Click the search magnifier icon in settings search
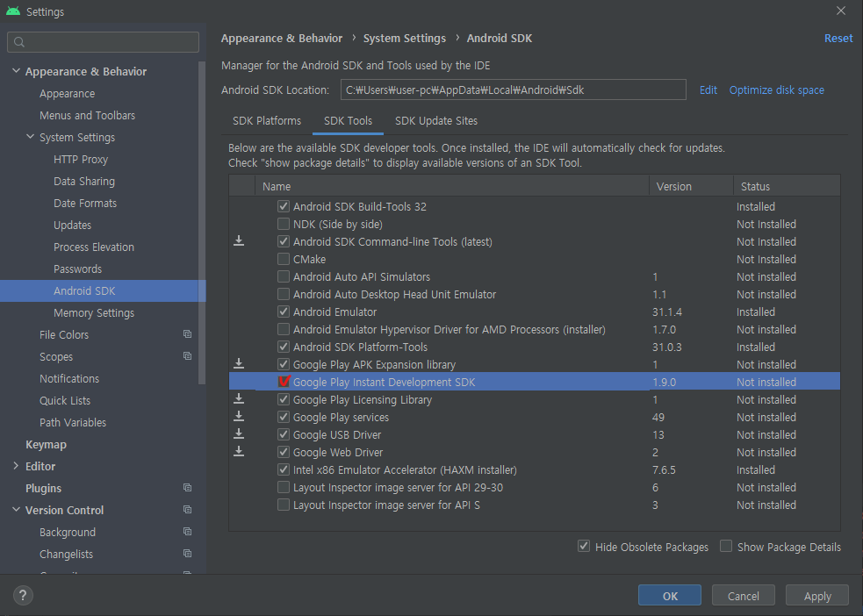Viewport: 863px width, 616px height. click(x=19, y=42)
